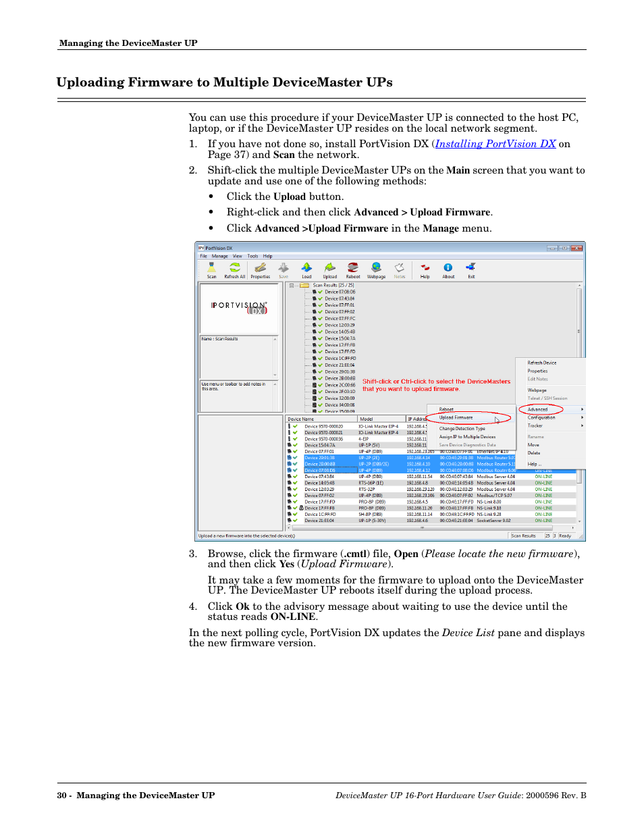The width and height of the screenshot is (644, 834).
Task: Click the PortVision DX logo image
Action: [239, 308]
